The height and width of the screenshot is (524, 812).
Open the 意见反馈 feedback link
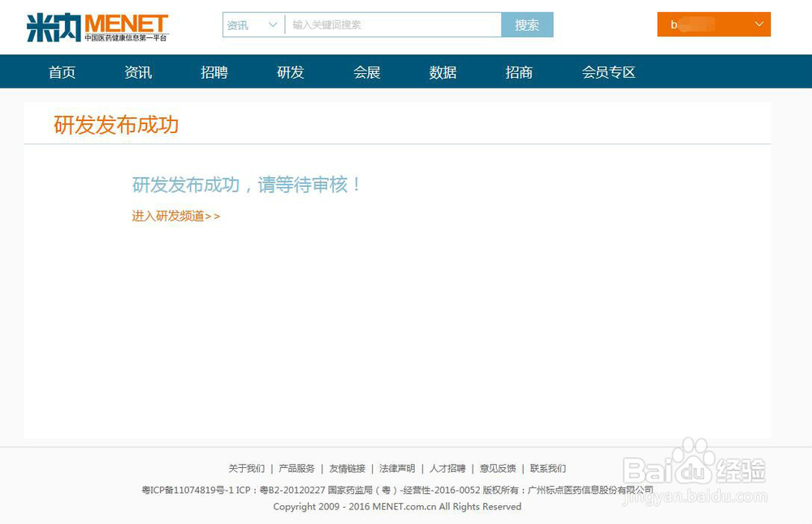[x=498, y=469]
